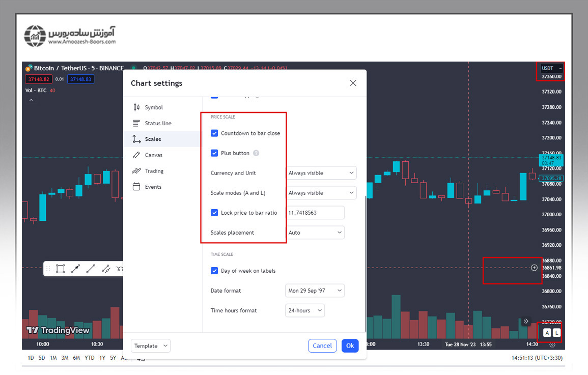Uncheck Countdown to bar close
588x375 pixels.
[x=214, y=133]
